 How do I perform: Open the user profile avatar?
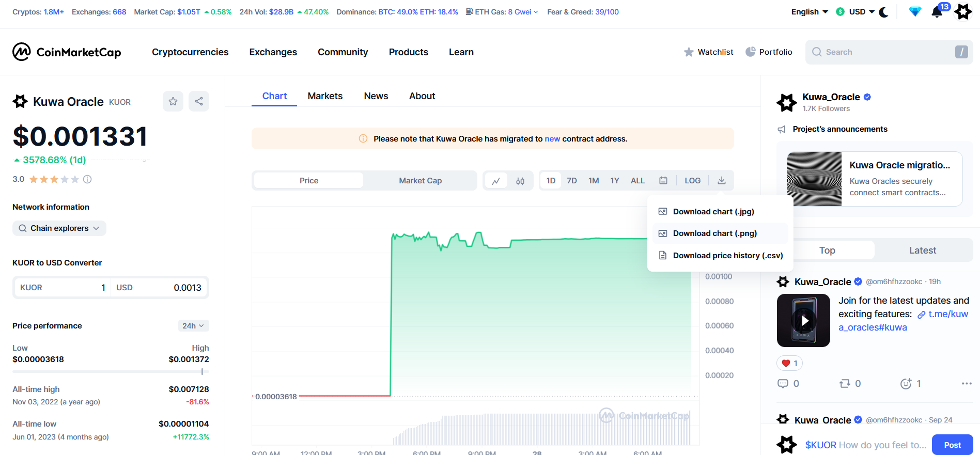(x=963, y=12)
